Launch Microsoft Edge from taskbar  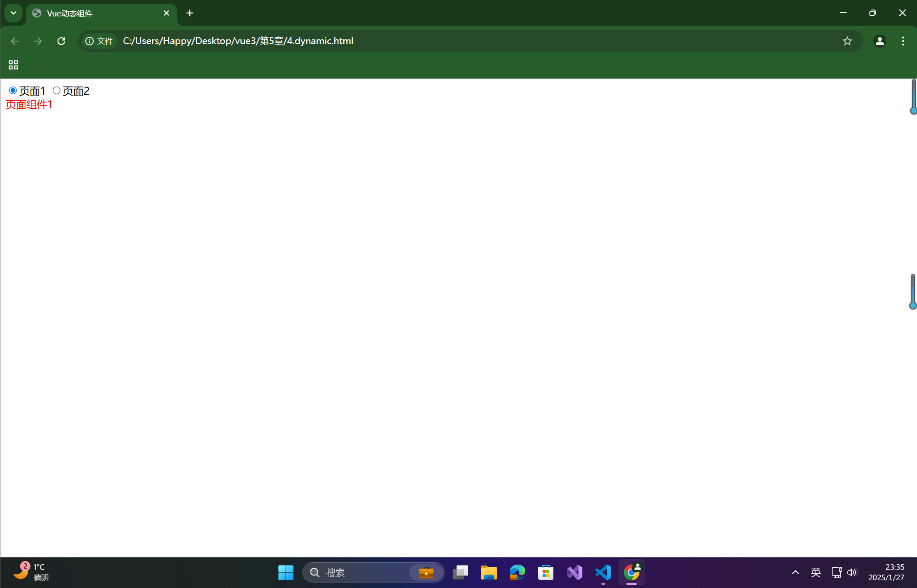pos(517,572)
